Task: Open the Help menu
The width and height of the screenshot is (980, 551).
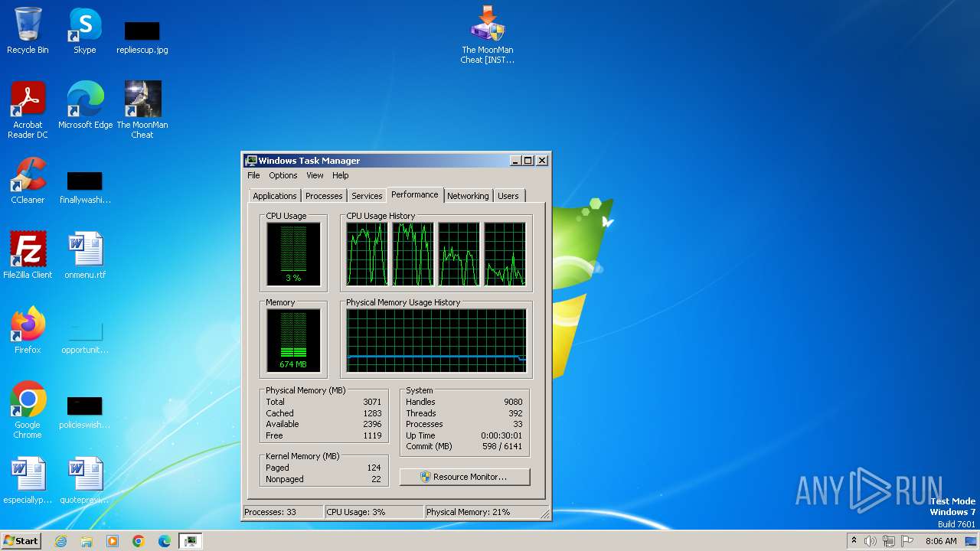Action: pyautogui.click(x=341, y=175)
